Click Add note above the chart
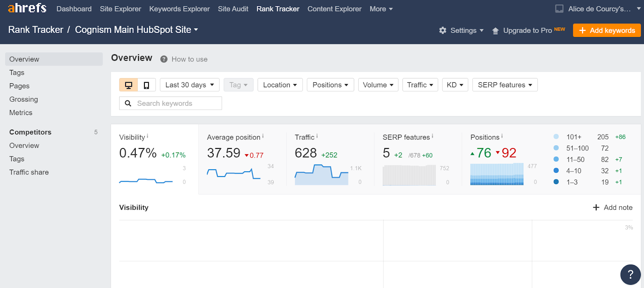Screen dimensions: 644x288 [x=613, y=208]
